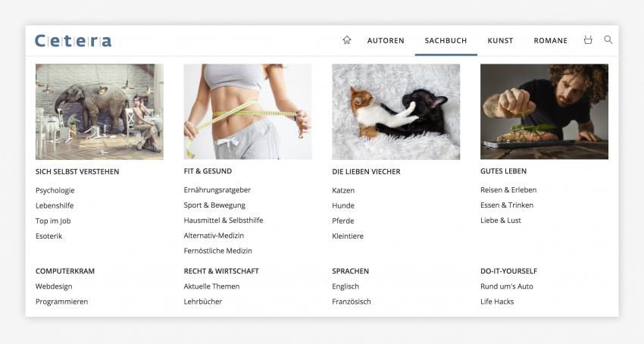Screen dimensions: 644x344
Task: Open the shopping basket icon
Action: point(588,40)
